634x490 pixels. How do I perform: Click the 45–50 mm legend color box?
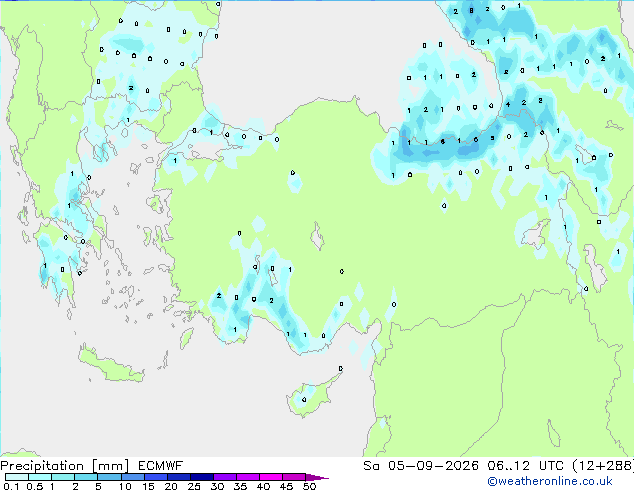(294, 477)
